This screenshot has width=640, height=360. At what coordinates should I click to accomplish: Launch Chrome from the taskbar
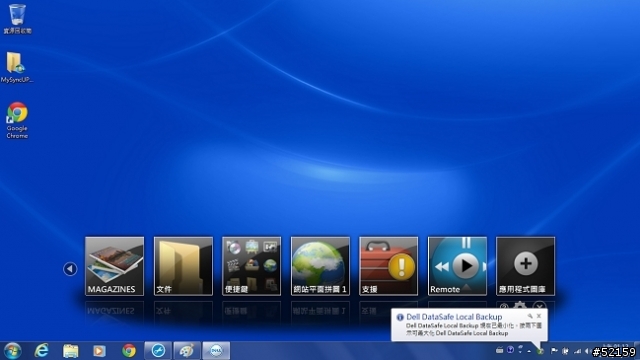[x=129, y=351]
